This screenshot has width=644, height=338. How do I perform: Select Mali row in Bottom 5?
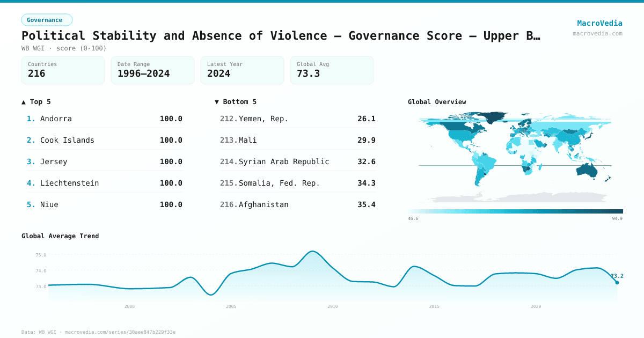click(298, 140)
